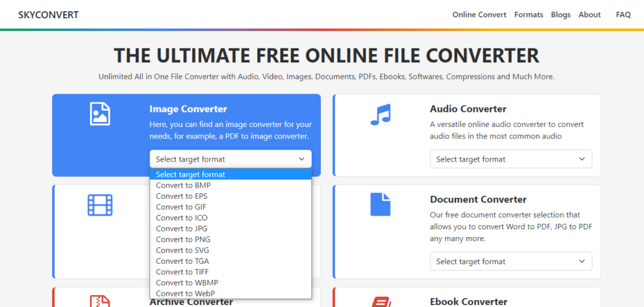Click the video film strip icon
The height and width of the screenshot is (307, 644).
pos(100,204)
